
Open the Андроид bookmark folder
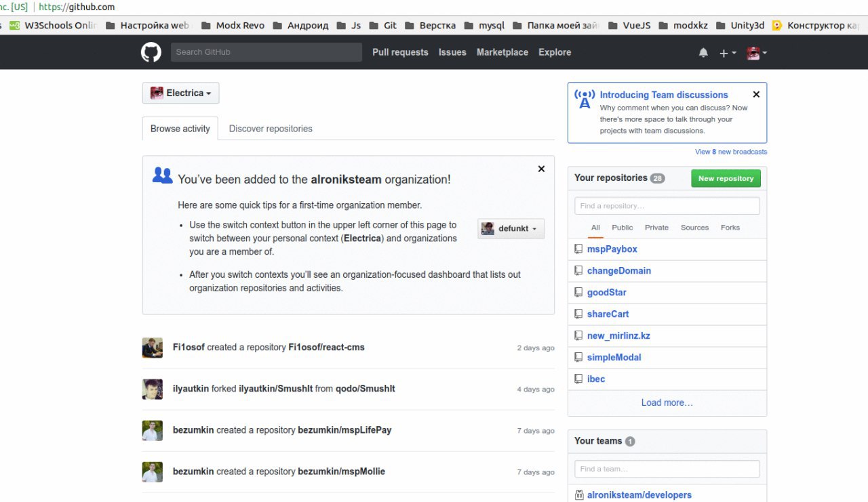[x=300, y=26]
